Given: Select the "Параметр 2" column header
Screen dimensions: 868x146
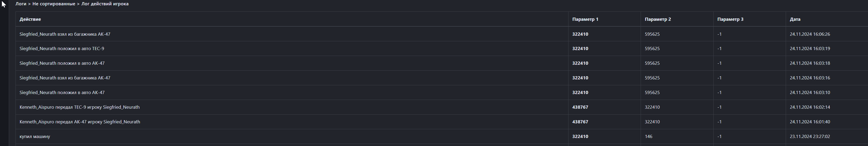Looking at the screenshot, I should pos(657,19).
